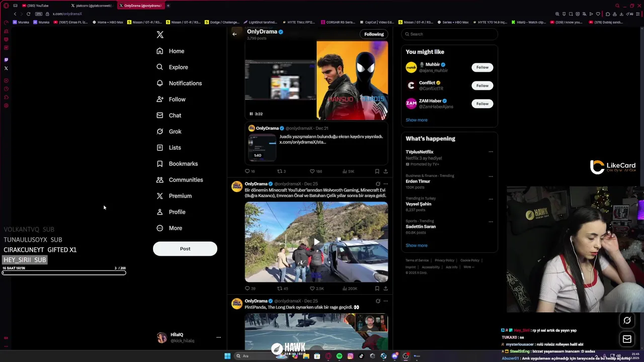Open more options on PintiPanda post
The width and height of the screenshot is (644, 362).
pyautogui.click(x=385, y=301)
